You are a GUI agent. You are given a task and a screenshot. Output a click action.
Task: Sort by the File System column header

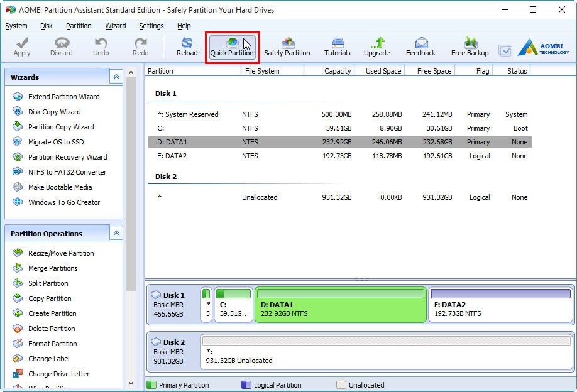click(272, 70)
